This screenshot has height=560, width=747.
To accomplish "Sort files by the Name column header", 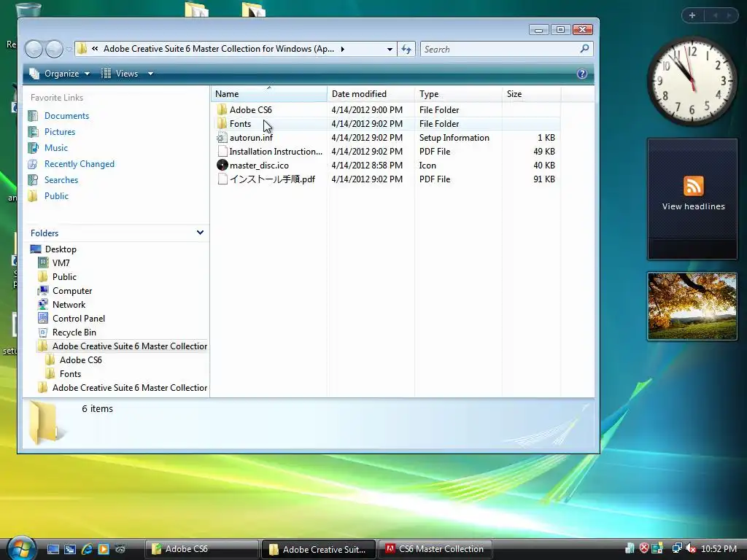I will pos(269,94).
